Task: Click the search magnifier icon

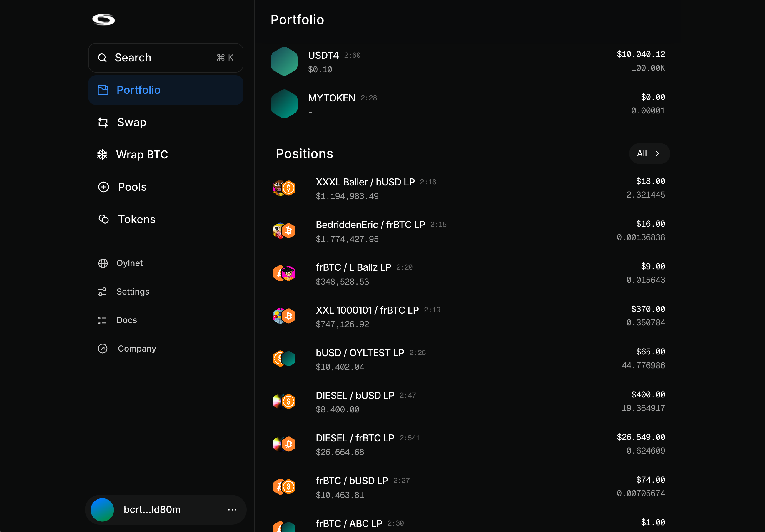Action: 102,58
